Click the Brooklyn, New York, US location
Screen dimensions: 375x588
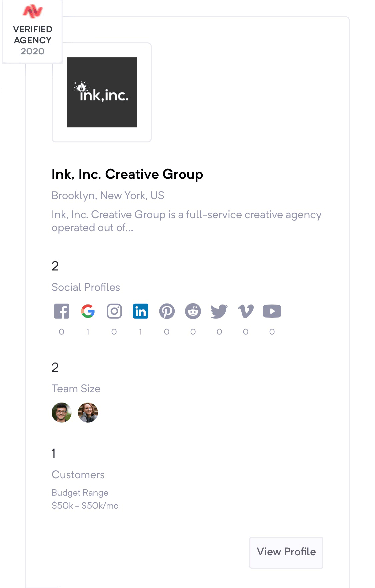click(x=108, y=195)
